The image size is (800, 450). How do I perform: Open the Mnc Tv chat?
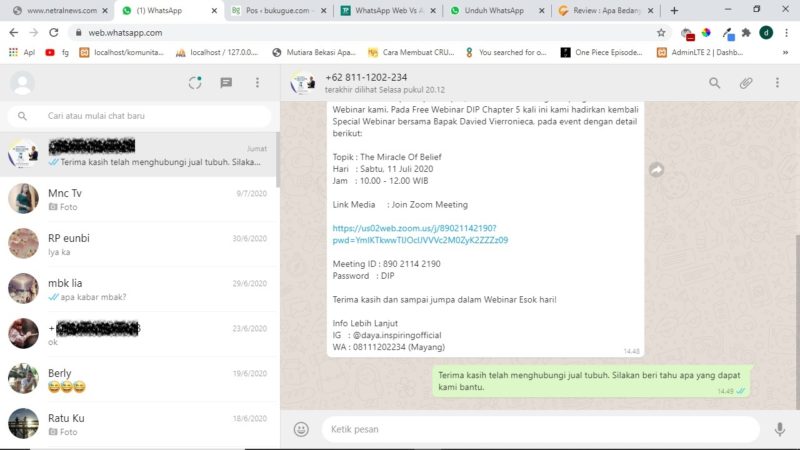tap(139, 199)
